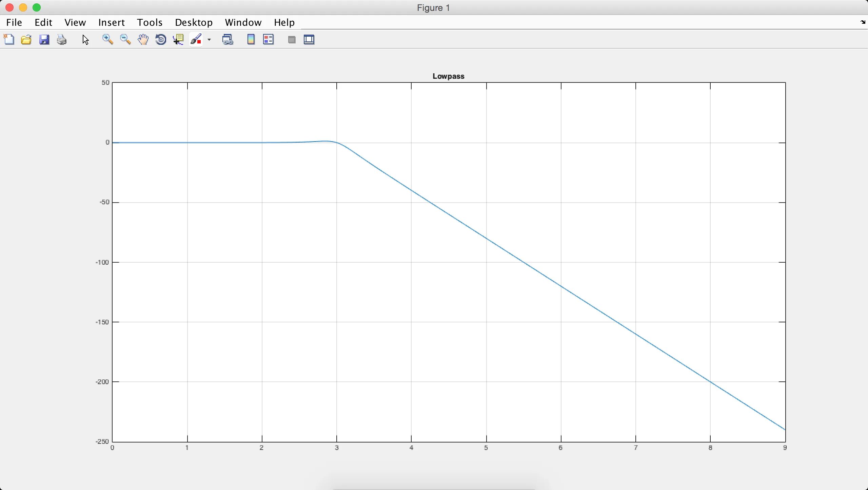
Task: Open file with folder icon
Action: pyautogui.click(x=26, y=40)
